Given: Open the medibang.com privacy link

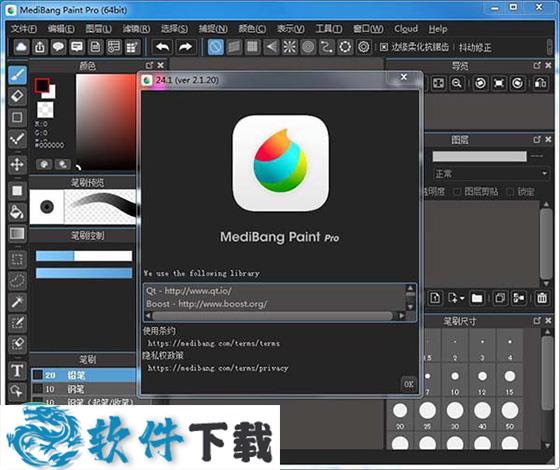Looking at the screenshot, I should [x=218, y=368].
